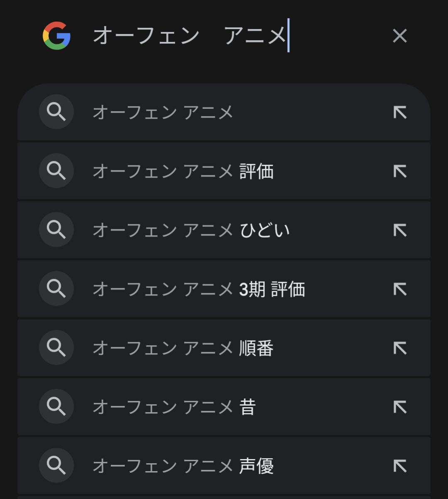
Task: Clear the search text with X button
Action: (399, 36)
